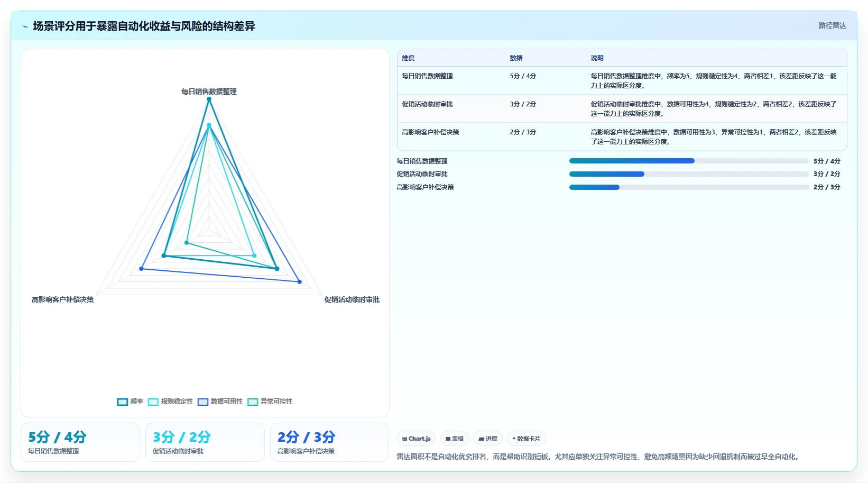The image size is (868, 483).
Task: Click the header icon beside the title
Action: (x=25, y=26)
